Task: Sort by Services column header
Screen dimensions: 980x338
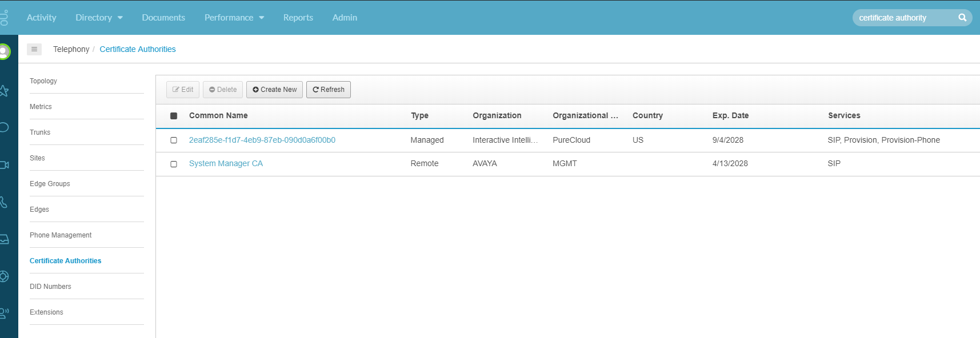Action: [x=844, y=115]
